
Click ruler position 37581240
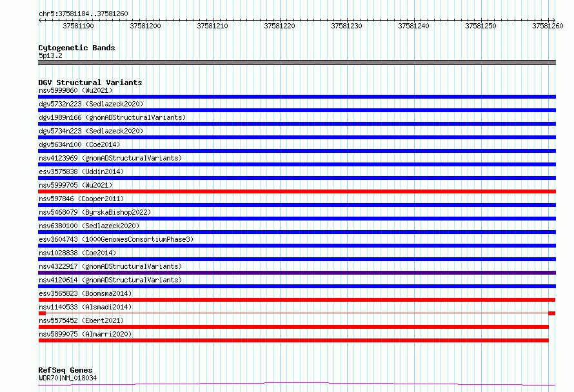point(413,26)
